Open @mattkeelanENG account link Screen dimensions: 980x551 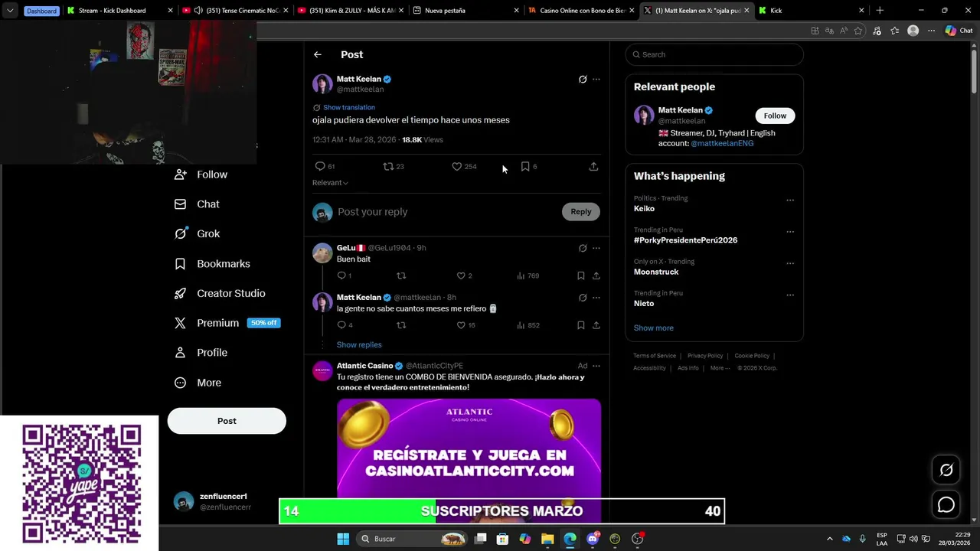pyautogui.click(x=722, y=143)
